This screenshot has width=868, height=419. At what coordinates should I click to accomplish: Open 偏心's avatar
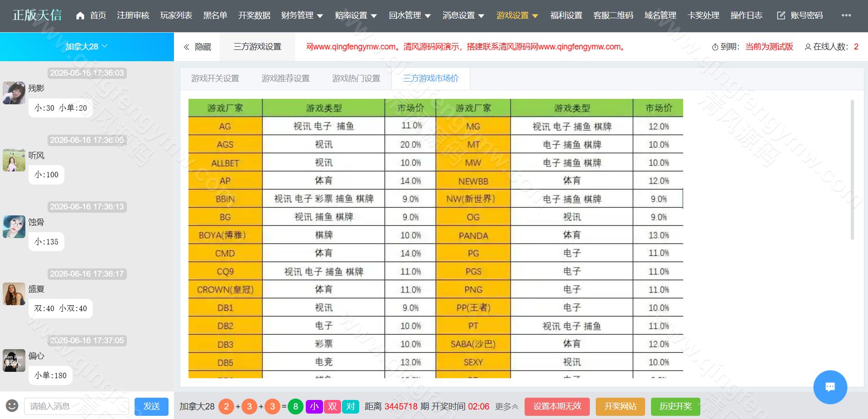point(14,361)
